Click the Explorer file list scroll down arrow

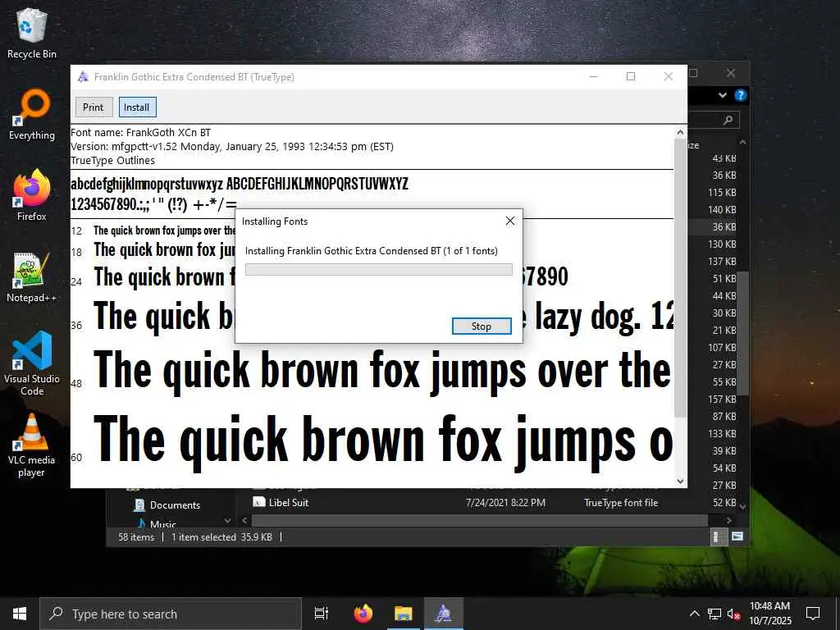click(x=742, y=506)
